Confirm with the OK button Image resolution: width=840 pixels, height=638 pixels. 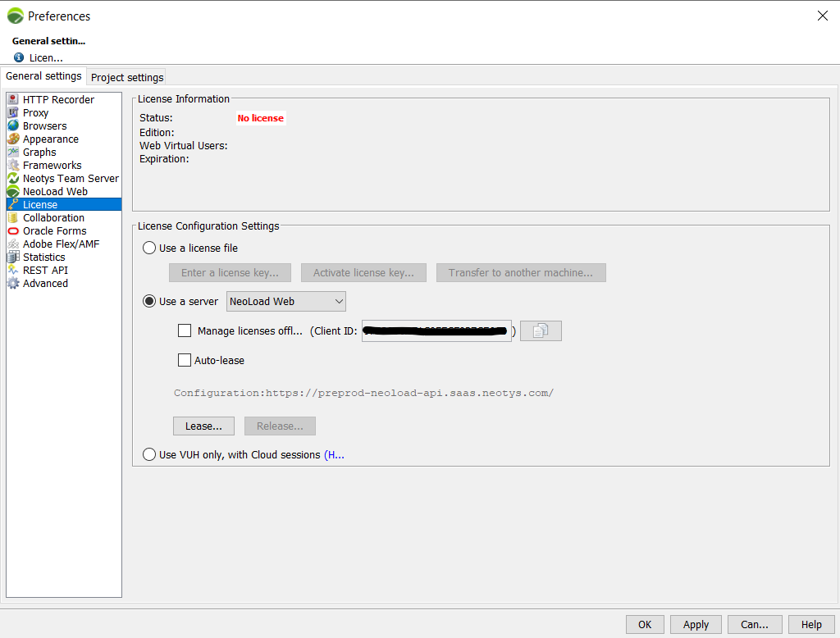(645, 625)
